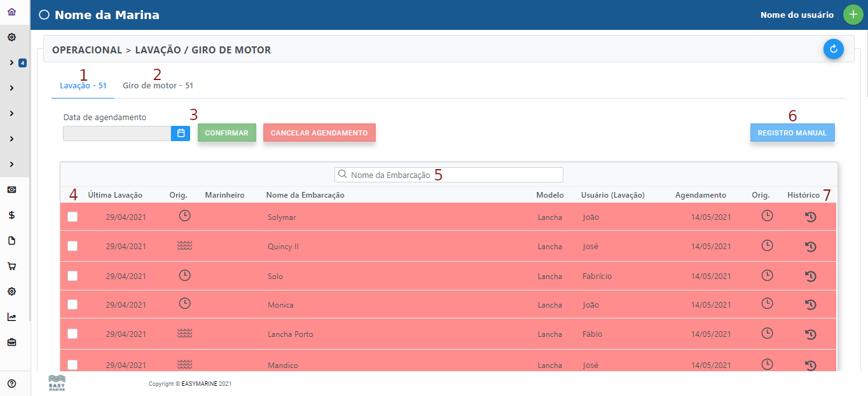Select the Quincy II row checkbox
This screenshot has width=868, height=396.
72,246
